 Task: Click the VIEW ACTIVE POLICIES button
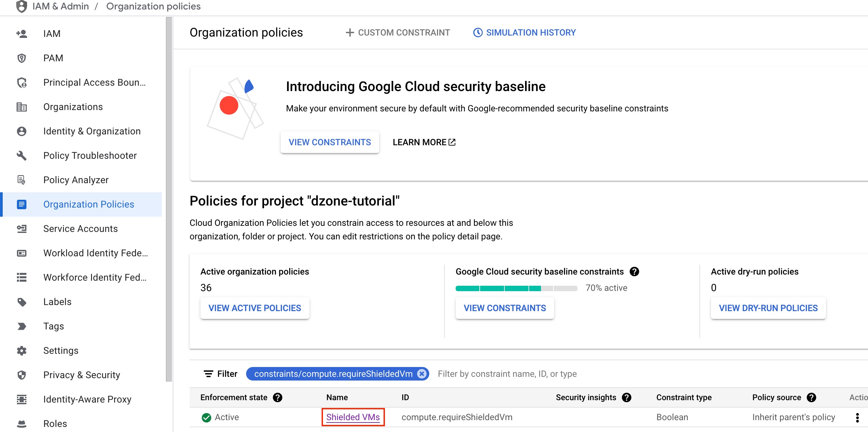pos(255,308)
